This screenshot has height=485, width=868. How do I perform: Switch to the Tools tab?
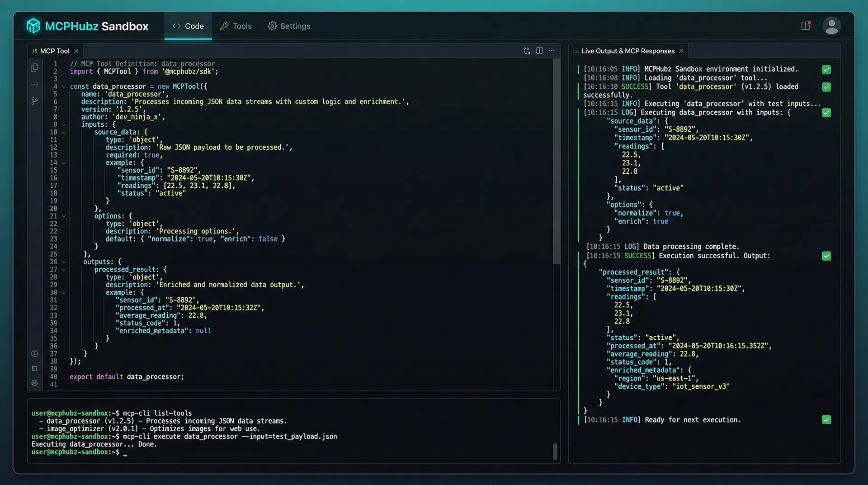[236, 26]
